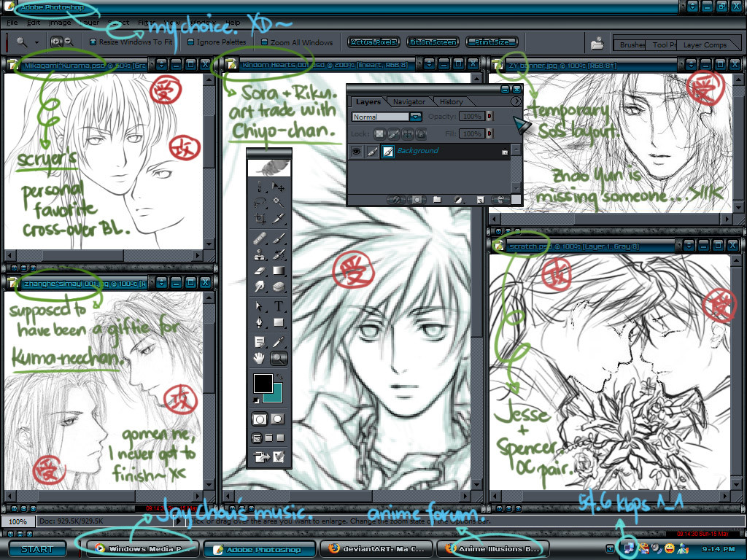Open the Fill slider arrow
The height and width of the screenshot is (560, 747).
click(x=489, y=134)
